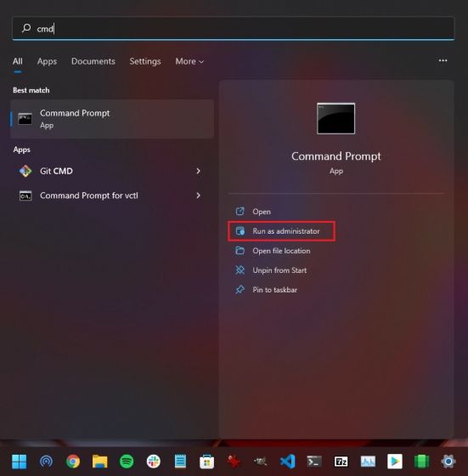The image size is (468, 476).
Task: Open the Notepad icon in taskbar
Action: pyautogui.click(x=180, y=462)
